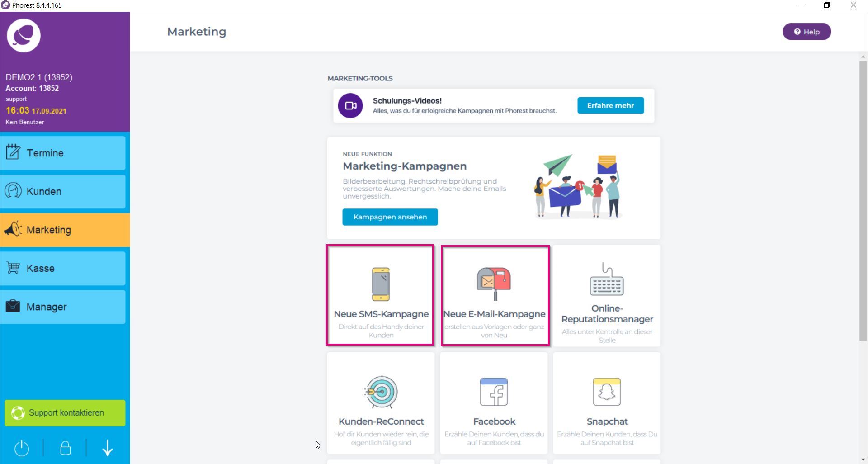The width and height of the screenshot is (868, 464).
Task: Click the mailbox icon of Neue E-Mail-Kampagne
Action: (494, 284)
